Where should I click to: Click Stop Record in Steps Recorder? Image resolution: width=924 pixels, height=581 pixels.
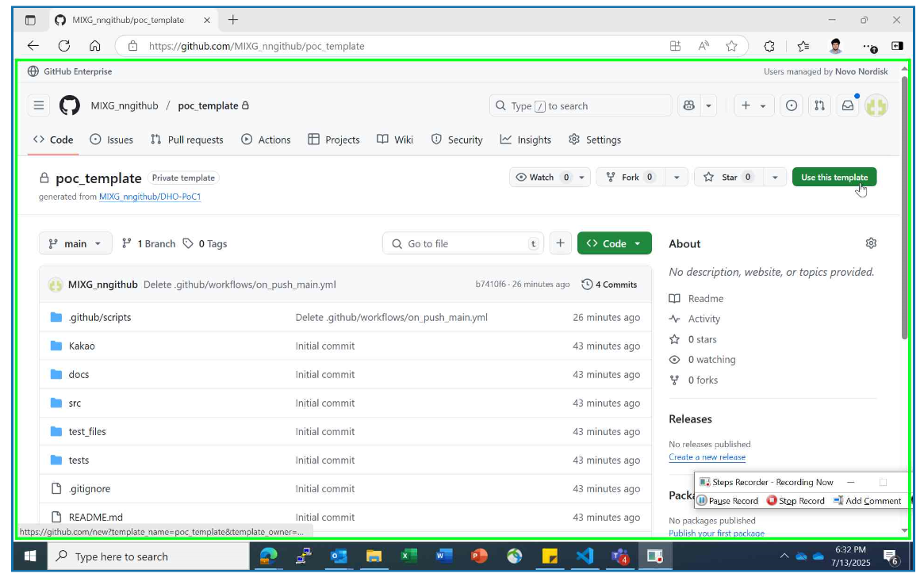[796, 501]
